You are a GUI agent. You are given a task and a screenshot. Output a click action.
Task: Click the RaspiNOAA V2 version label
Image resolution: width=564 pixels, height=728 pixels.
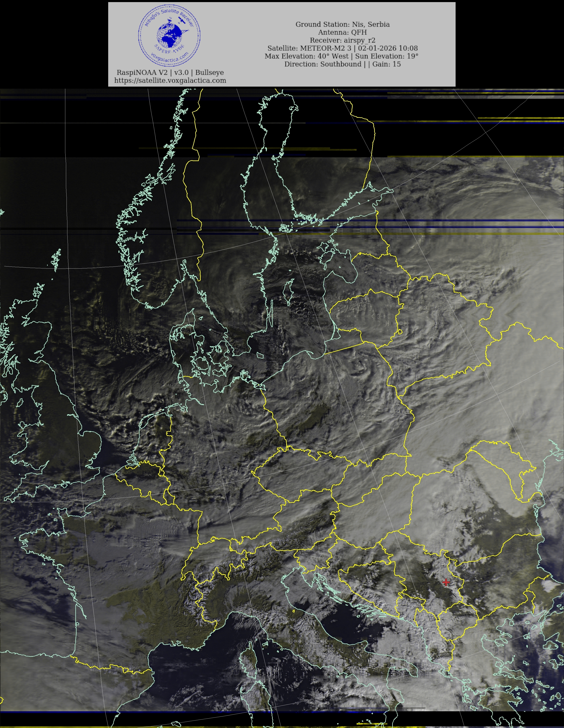click(170, 72)
